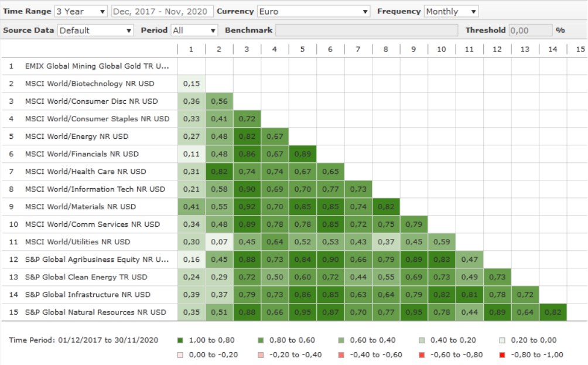Select the S&P Global Clean Energy TR USD row

(x=86, y=277)
